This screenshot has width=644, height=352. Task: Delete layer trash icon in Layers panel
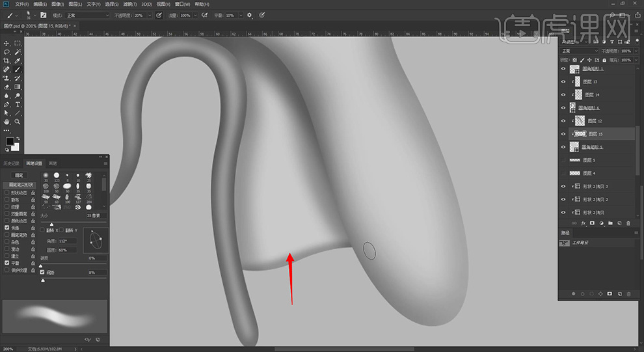pos(628,223)
